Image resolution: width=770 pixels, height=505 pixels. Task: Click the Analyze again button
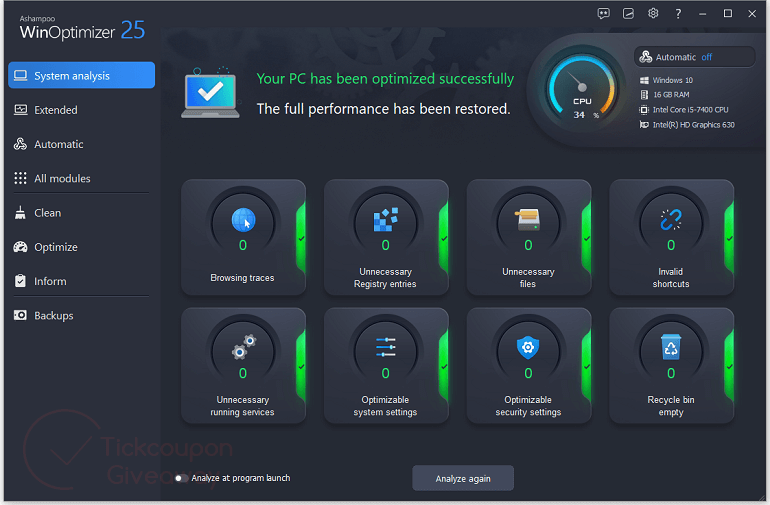tap(463, 478)
